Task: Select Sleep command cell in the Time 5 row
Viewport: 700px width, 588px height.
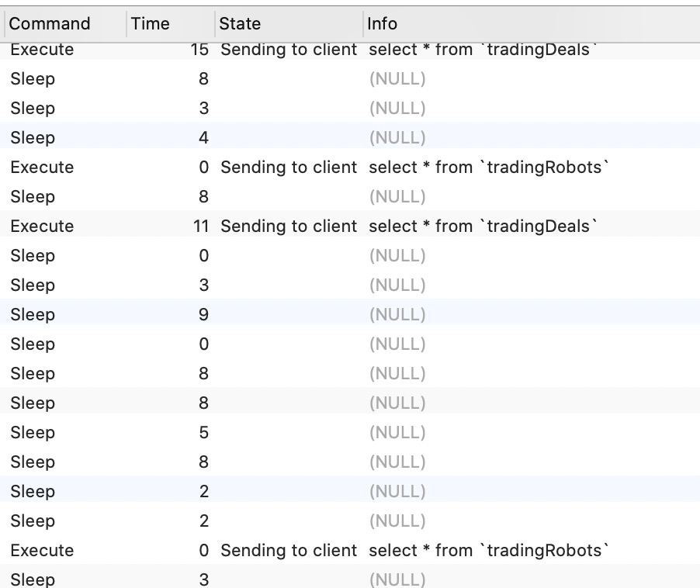Action: tap(33, 432)
